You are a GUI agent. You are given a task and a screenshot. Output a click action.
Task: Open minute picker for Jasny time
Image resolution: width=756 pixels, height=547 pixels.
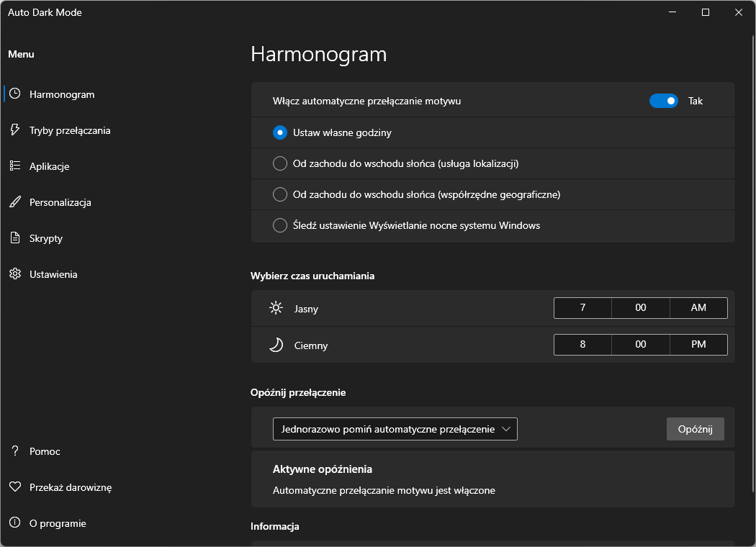(640, 308)
